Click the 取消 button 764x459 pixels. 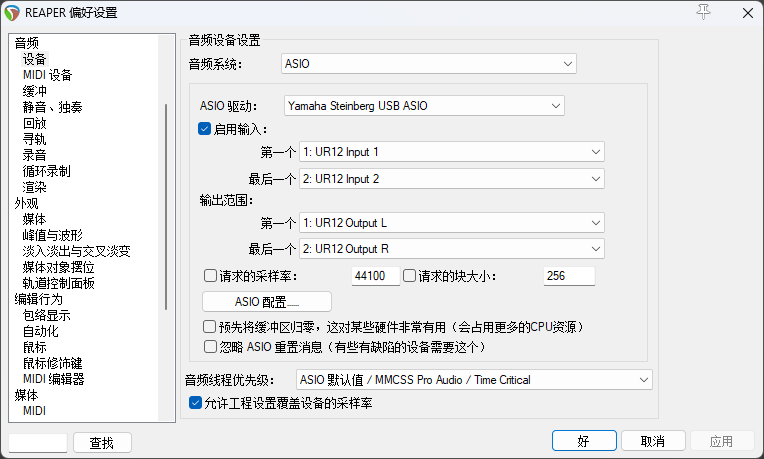tap(653, 441)
